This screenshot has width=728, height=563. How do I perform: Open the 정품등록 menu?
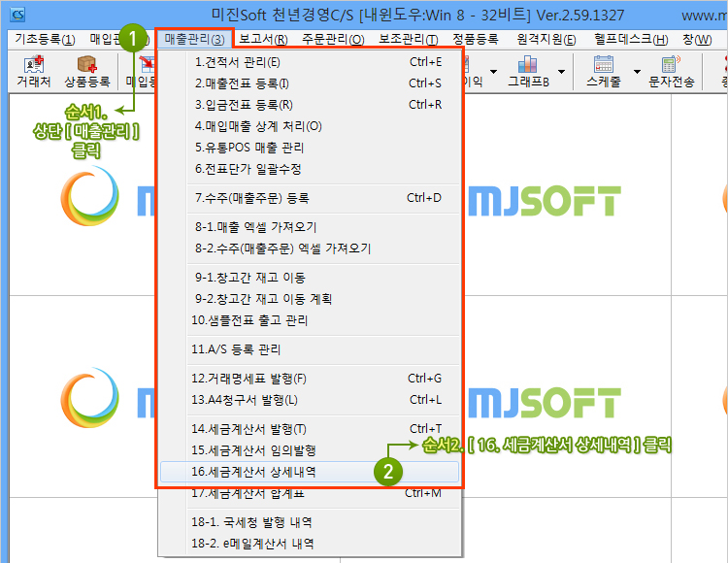[x=476, y=39]
